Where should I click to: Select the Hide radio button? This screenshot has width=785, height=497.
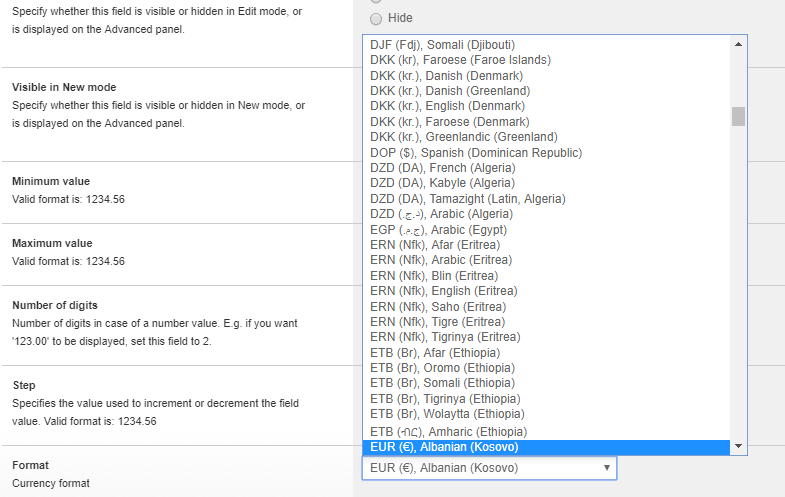[376, 19]
